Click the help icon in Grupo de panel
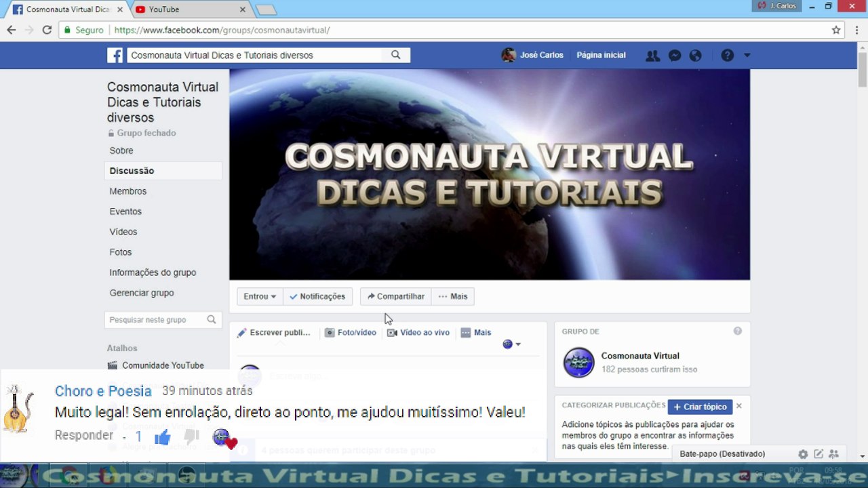The image size is (868, 488). click(x=738, y=331)
